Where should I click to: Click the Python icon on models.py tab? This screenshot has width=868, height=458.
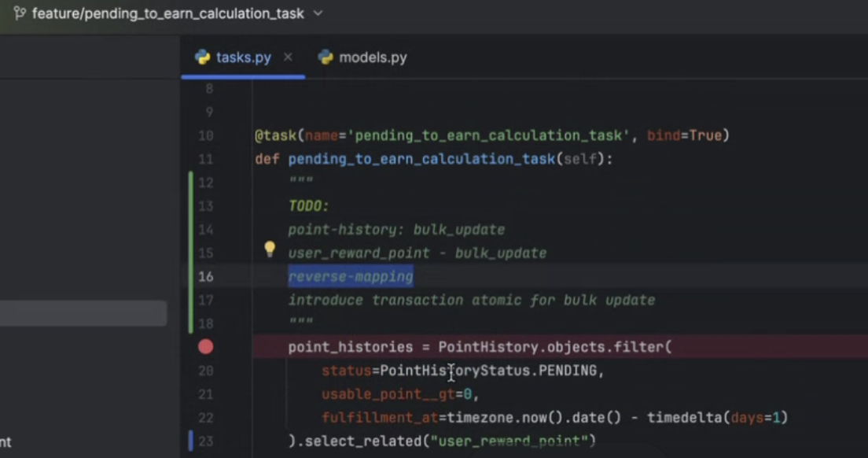pyautogui.click(x=325, y=57)
